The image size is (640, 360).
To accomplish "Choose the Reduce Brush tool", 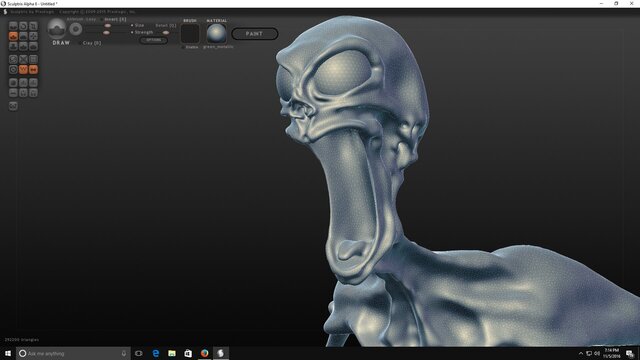I will click(13, 60).
